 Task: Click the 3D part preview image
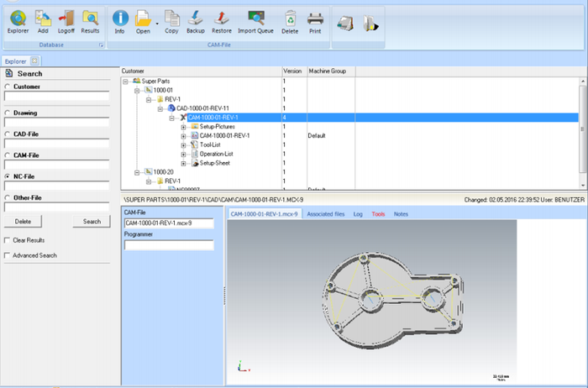click(372, 301)
